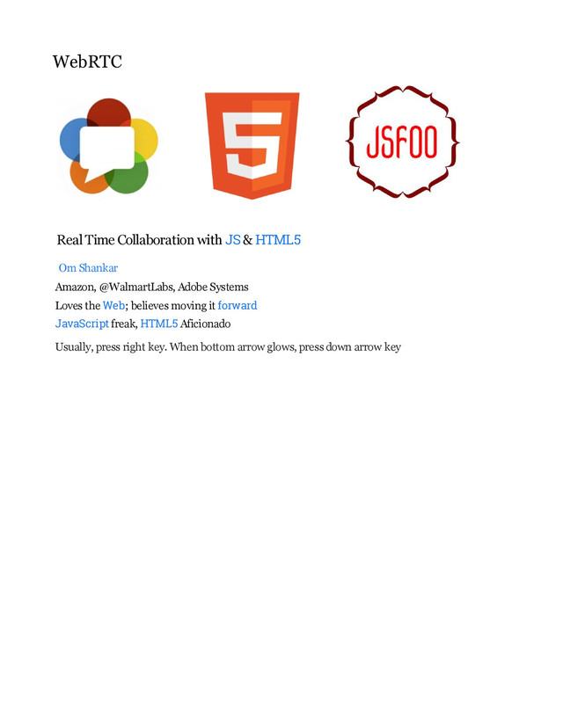Open the HTML5 link in subtitle
Screen dimensions: 563x728
[278, 239]
